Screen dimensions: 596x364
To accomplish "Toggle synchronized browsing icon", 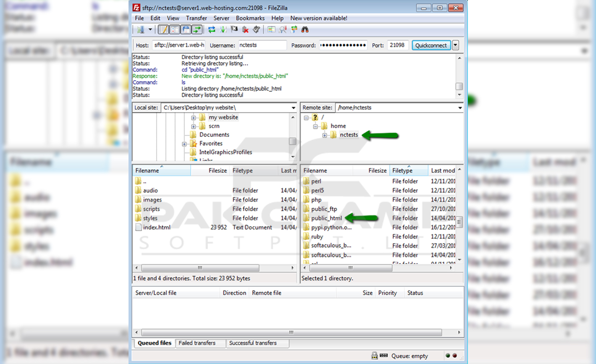I will point(294,29).
